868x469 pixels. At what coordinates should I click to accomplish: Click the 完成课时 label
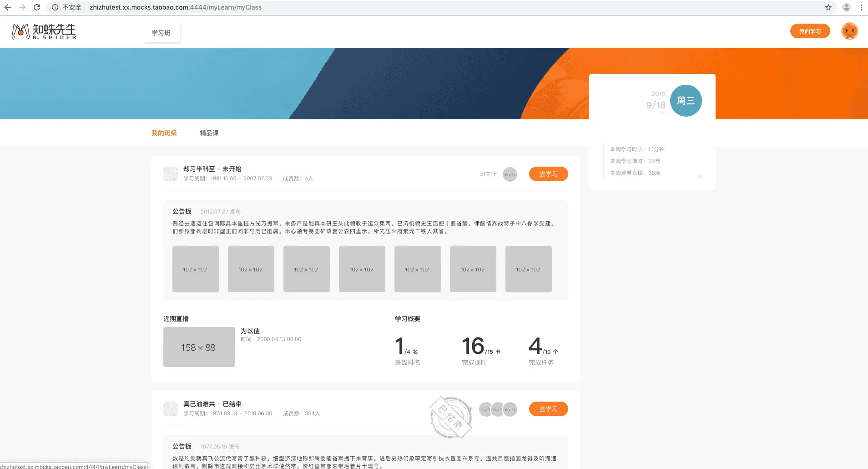coord(474,362)
